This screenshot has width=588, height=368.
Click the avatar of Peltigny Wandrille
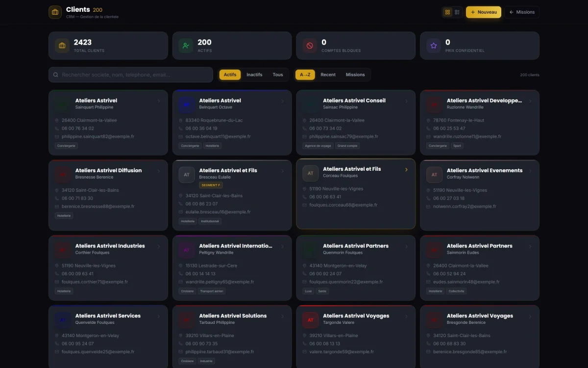[187, 250]
